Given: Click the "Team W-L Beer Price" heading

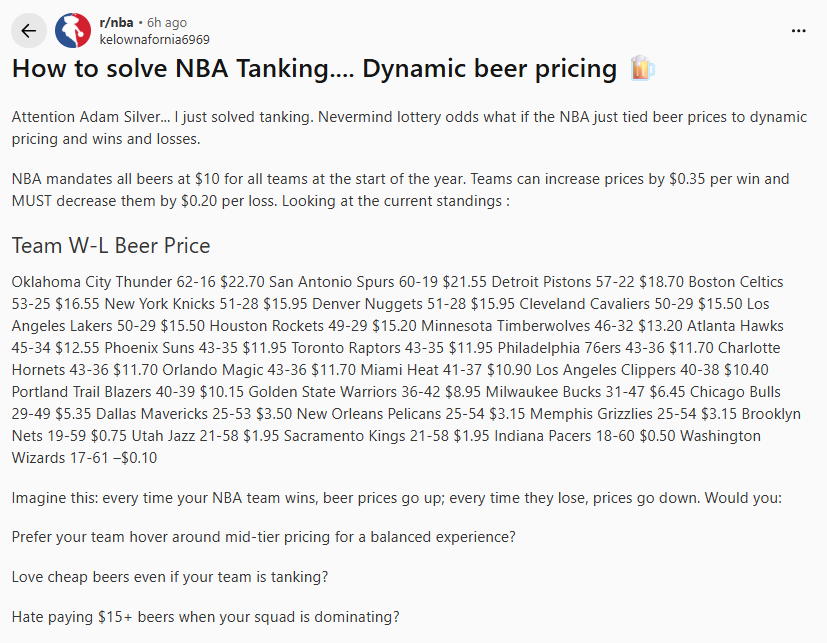Looking at the screenshot, I should tap(111, 246).
